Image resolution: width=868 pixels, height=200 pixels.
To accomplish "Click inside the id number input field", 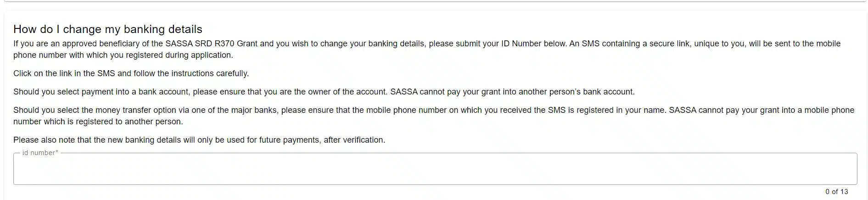I will tap(435, 169).
